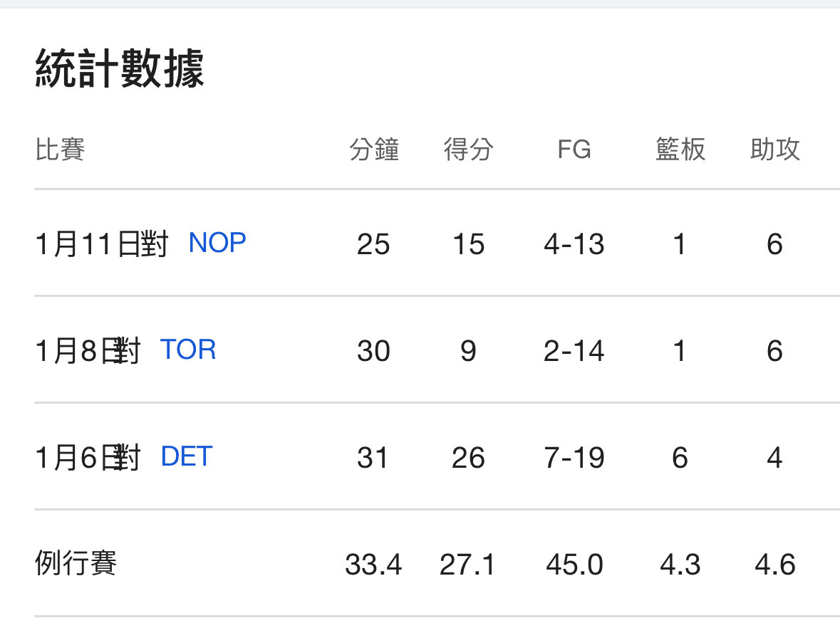The height and width of the screenshot is (618, 840).
Task: Click the 45.0 season FG percentage
Action: [x=574, y=565]
